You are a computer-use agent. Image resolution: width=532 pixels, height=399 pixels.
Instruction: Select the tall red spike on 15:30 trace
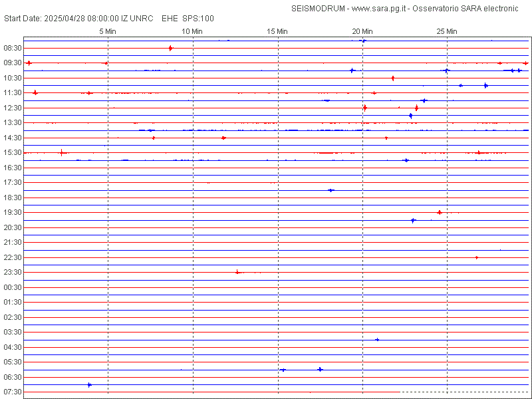pyautogui.click(x=61, y=153)
